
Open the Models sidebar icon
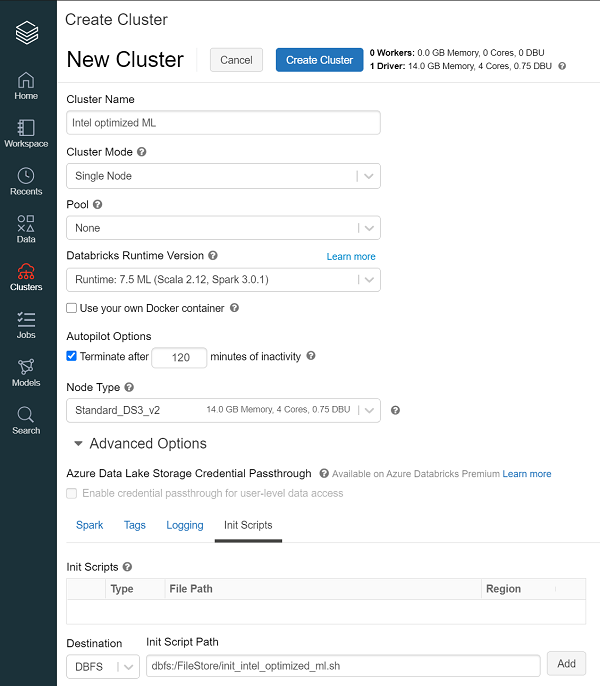tap(26, 372)
